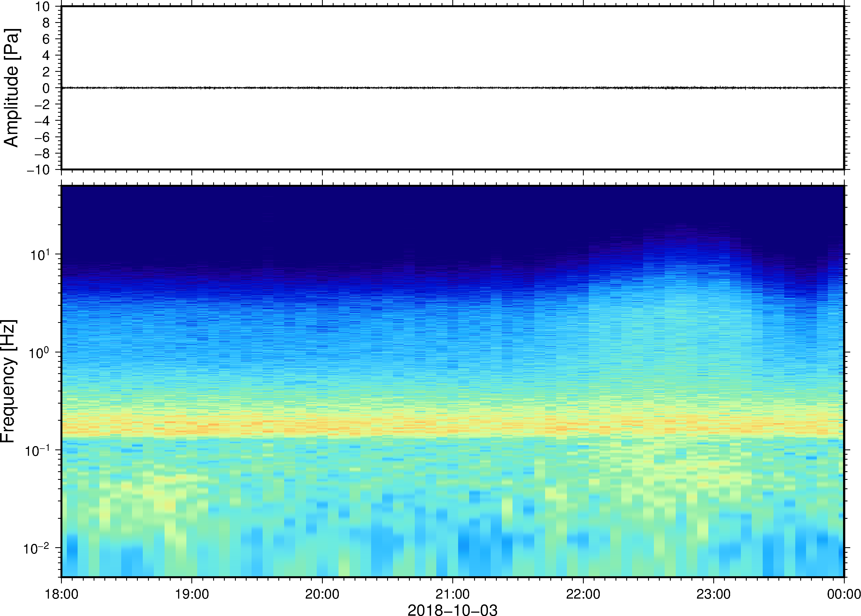Click the amplitude tick label "10" at top

click(43, 6)
